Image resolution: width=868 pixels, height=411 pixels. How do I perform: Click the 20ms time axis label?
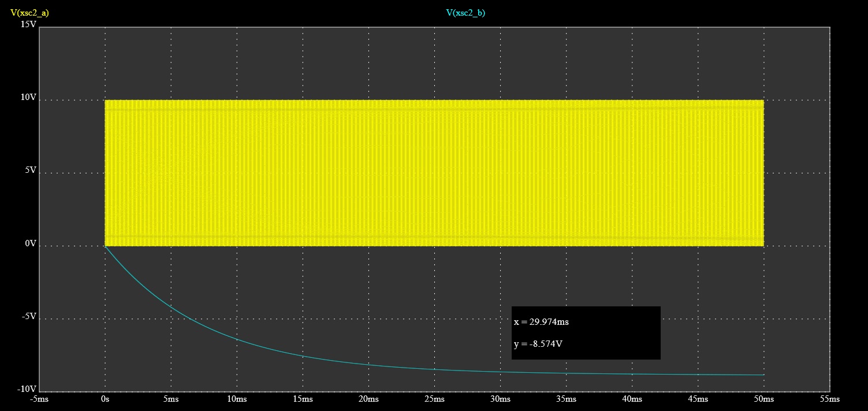click(x=368, y=399)
